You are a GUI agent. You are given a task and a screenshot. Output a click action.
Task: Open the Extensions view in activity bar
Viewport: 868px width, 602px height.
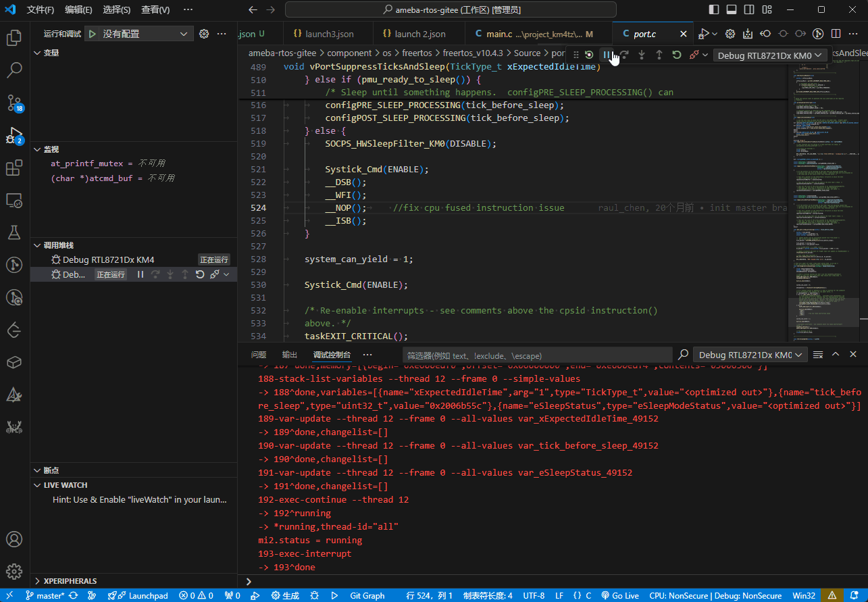pyautogui.click(x=14, y=168)
